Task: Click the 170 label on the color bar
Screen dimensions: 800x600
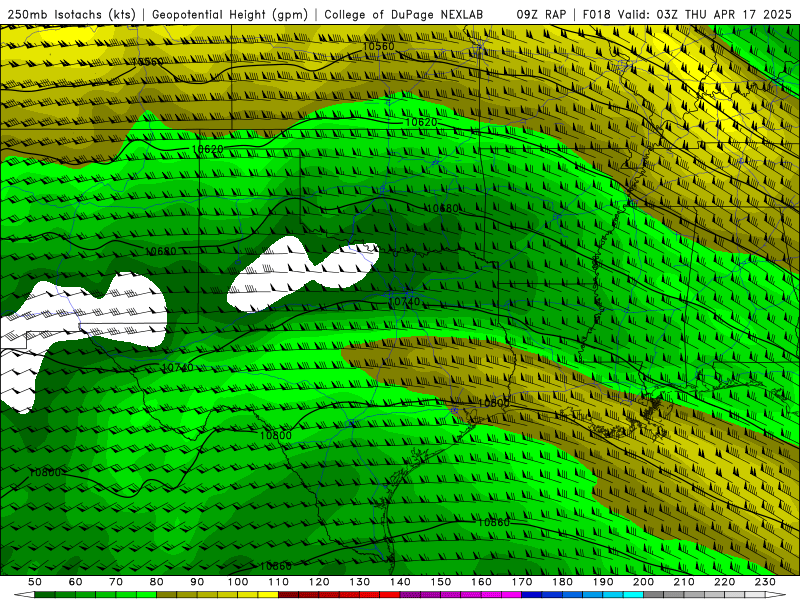Action: point(521,582)
